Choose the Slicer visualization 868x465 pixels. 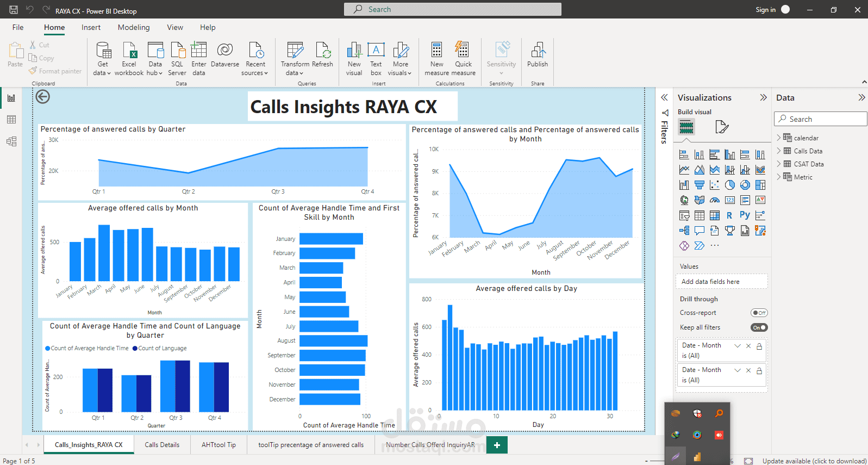click(x=684, y=215)
